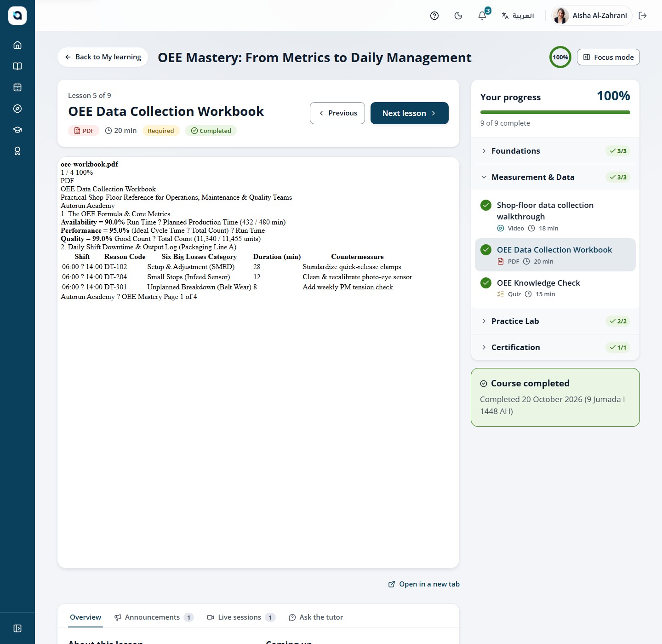
Task: Select OEE Data Collection Workbook in lesson list
Action: click(x=555, y=255)
